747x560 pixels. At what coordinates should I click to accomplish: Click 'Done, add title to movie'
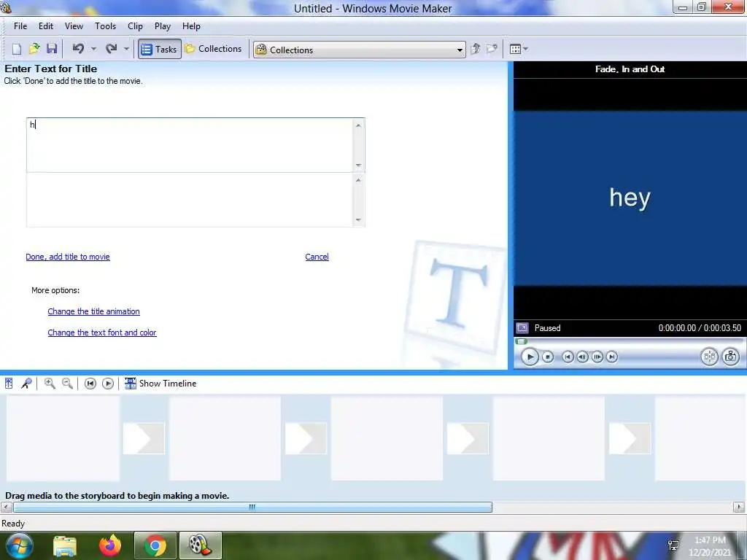[68, 257]
